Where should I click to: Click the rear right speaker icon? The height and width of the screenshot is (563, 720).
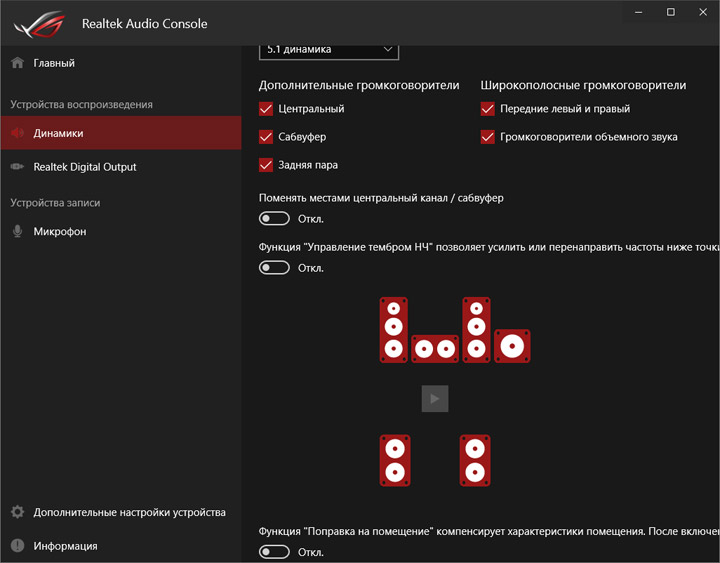pos(475,460)
